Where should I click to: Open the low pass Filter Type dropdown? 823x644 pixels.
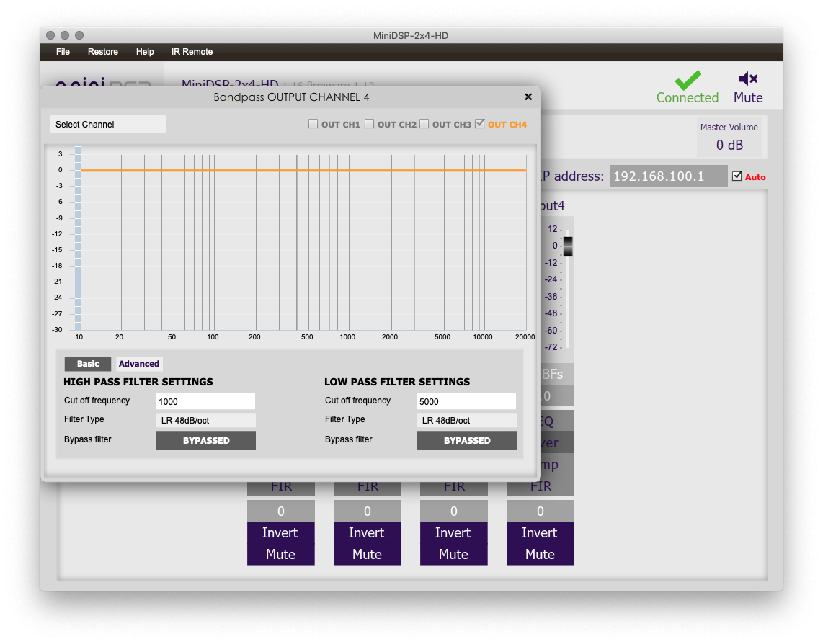click(466, 420)
